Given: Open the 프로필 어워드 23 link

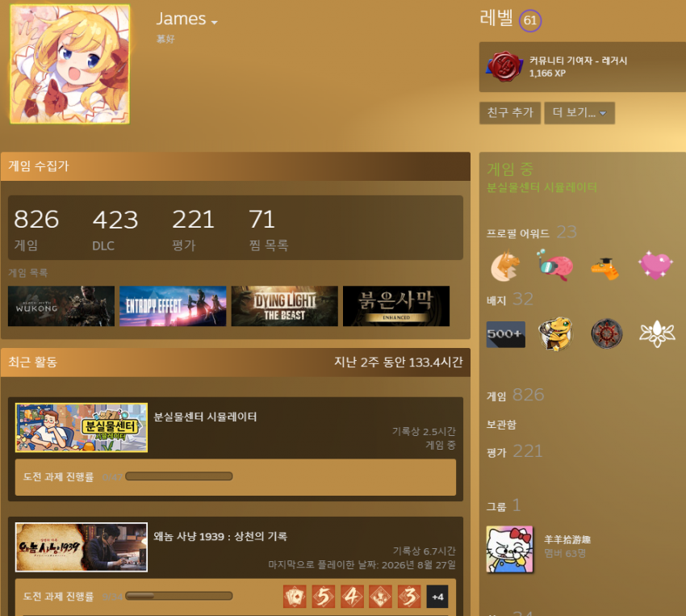Looking at the screenshot, I should [x=532, y=233].
